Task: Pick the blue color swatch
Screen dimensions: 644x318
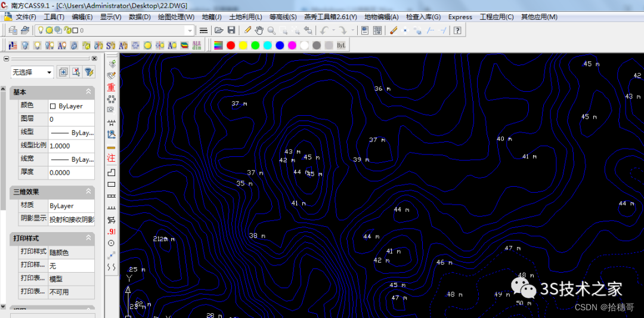Action: click(280, 45)
